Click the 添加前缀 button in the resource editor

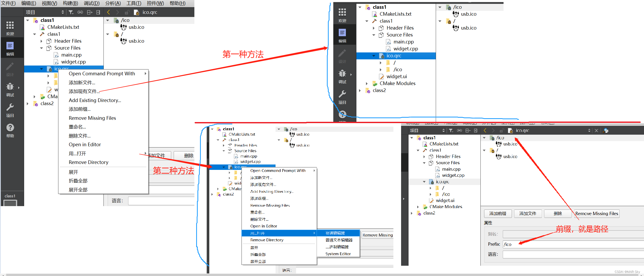pyautogui.click(x=498, y=214)
